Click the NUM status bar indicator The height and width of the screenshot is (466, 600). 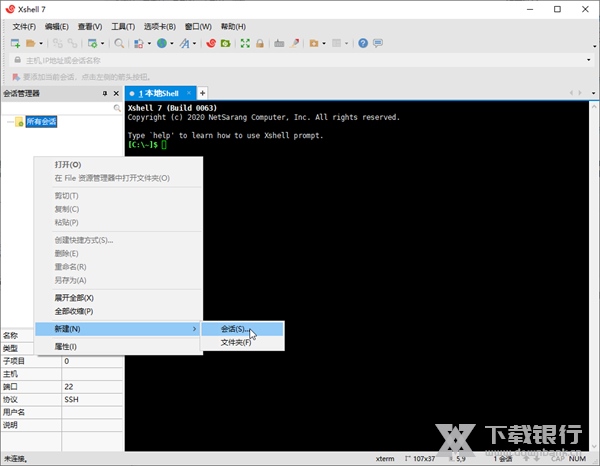pyautogui.click(x=577, y=459)
